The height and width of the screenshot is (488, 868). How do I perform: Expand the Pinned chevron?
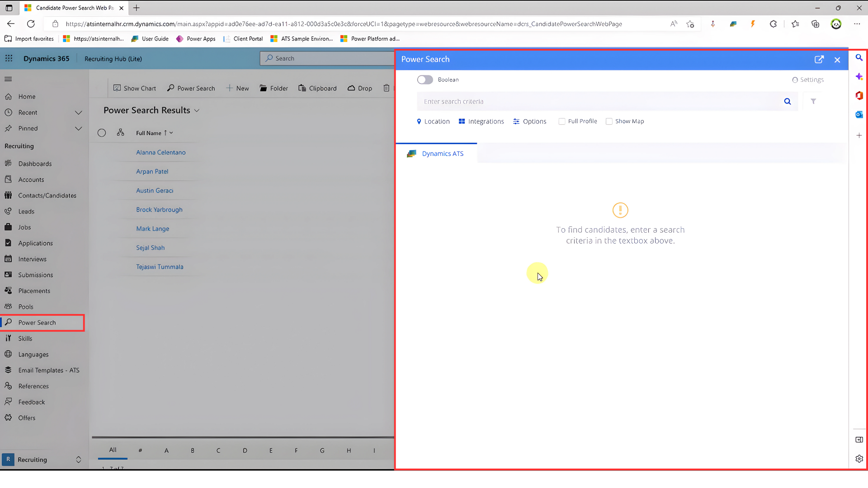(78, 128)
